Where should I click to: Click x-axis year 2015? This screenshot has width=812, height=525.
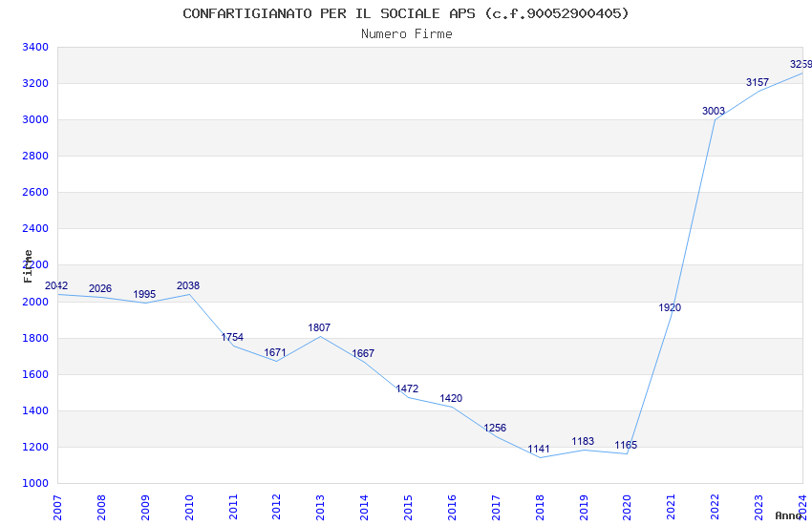pos(408,508)
